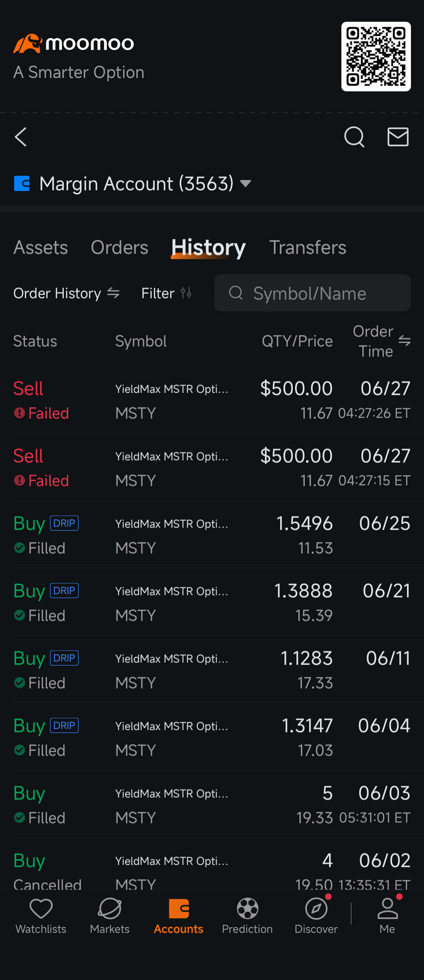Switch to the Assets tab
424x980 pixels.
(41, 247)
